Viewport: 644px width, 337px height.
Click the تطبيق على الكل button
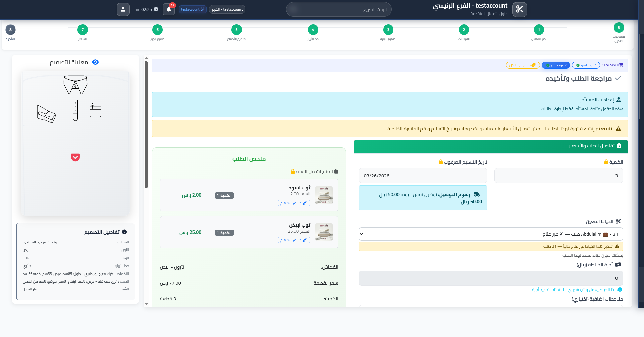click(x=523, y=65)
